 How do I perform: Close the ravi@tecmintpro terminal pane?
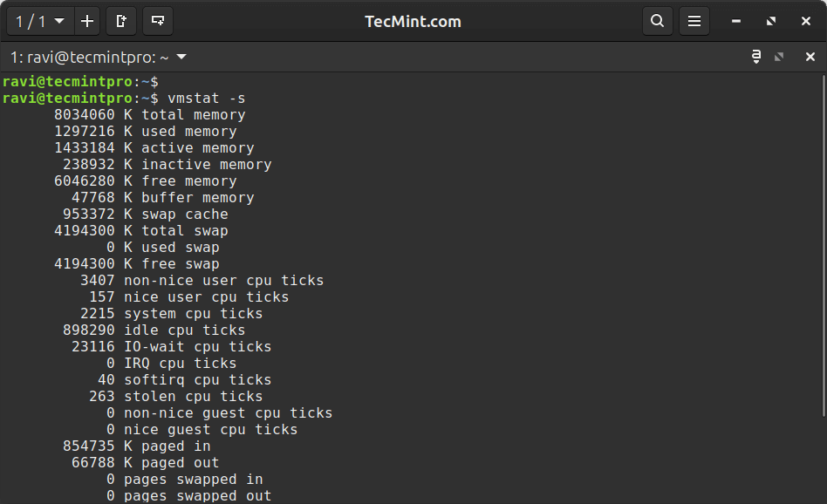pos(809,56)
